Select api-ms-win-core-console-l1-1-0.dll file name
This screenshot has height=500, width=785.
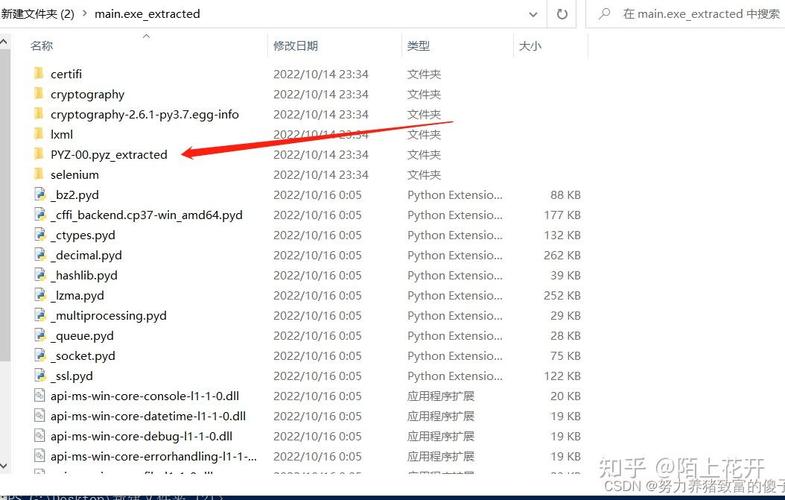[x=145, y=396]
